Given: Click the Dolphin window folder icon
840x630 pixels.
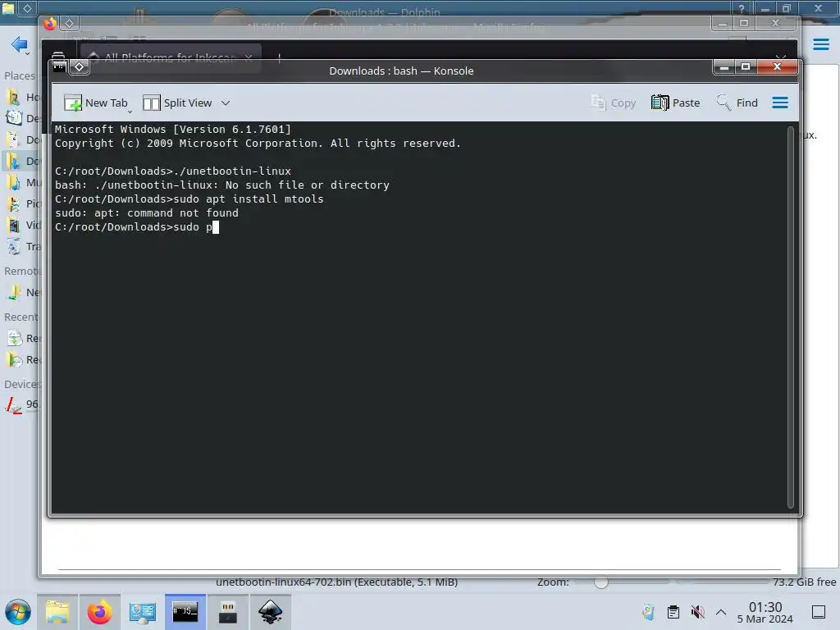Looking at the screenshot, I should 8,8.
